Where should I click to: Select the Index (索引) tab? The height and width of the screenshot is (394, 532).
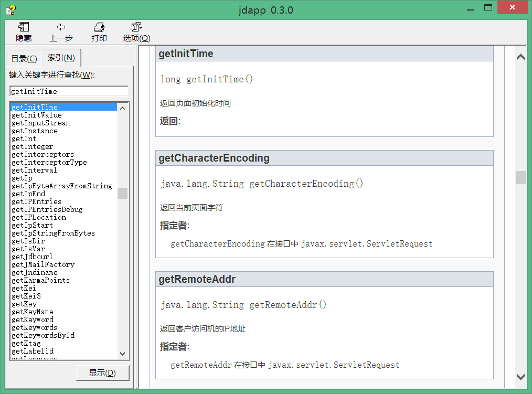[61, 58]
